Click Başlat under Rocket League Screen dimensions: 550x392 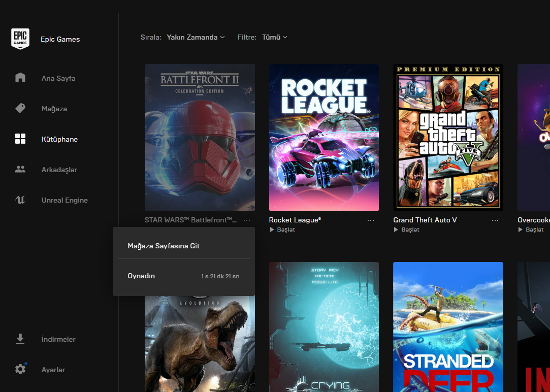pos(286,230)
